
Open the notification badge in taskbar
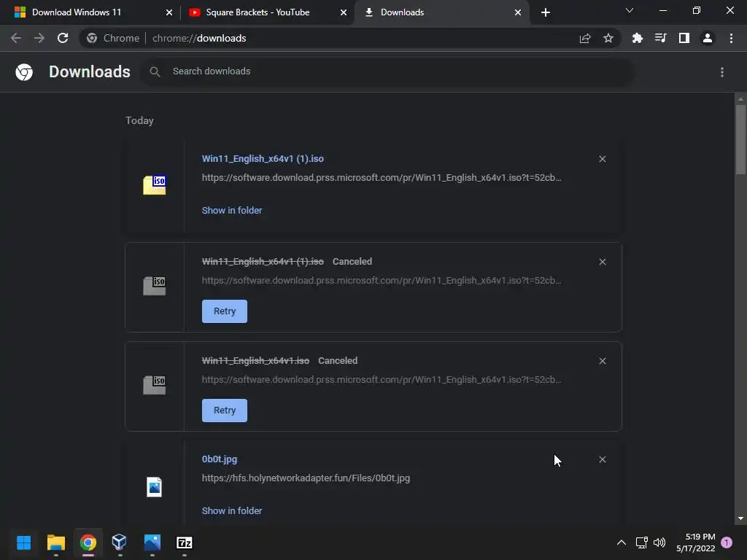[727, 542]
